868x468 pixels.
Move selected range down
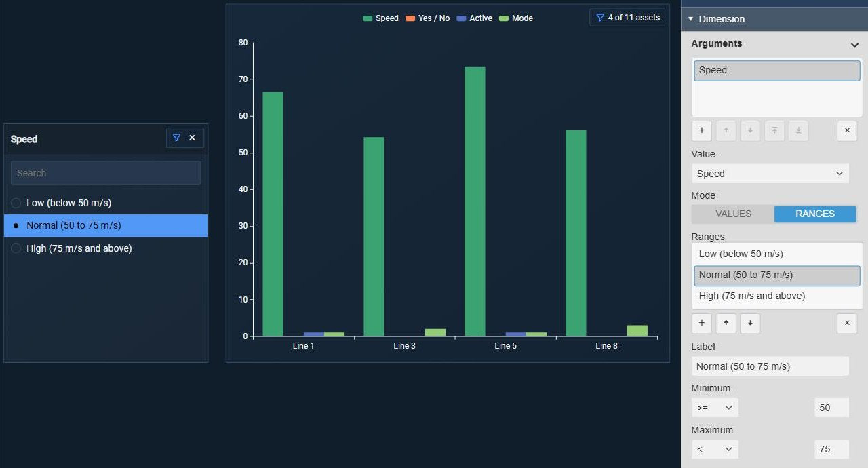pos(750,323)
